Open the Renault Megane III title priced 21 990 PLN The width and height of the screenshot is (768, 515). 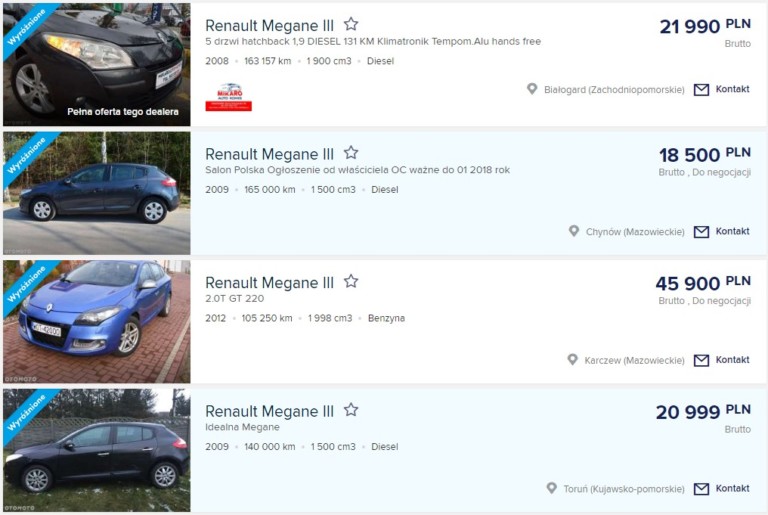[x=269, y=25]
